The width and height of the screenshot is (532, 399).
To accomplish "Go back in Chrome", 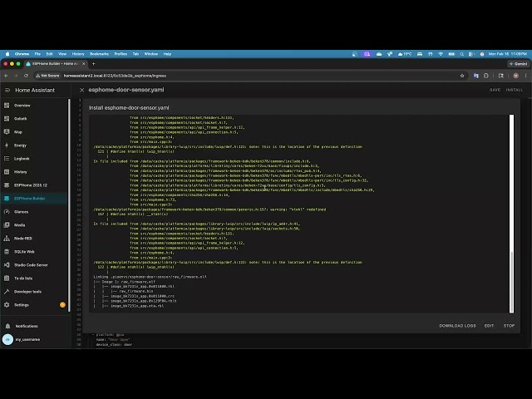I will (x=6, y=76).
